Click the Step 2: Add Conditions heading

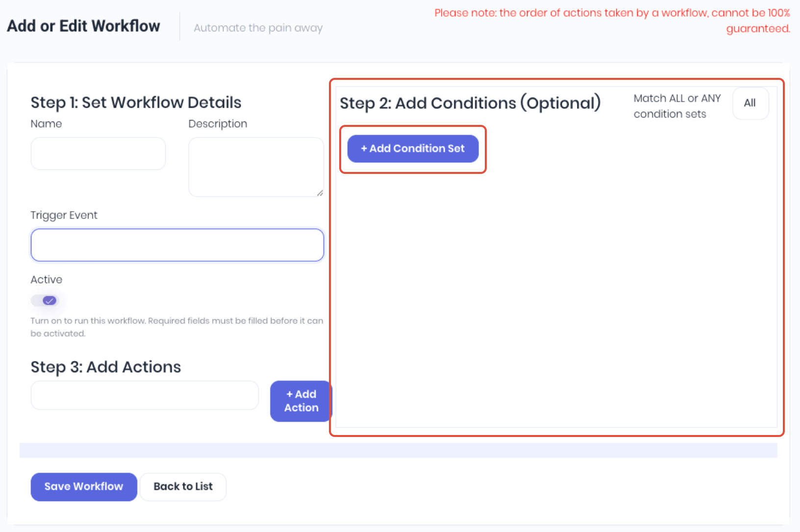[470, 103]
